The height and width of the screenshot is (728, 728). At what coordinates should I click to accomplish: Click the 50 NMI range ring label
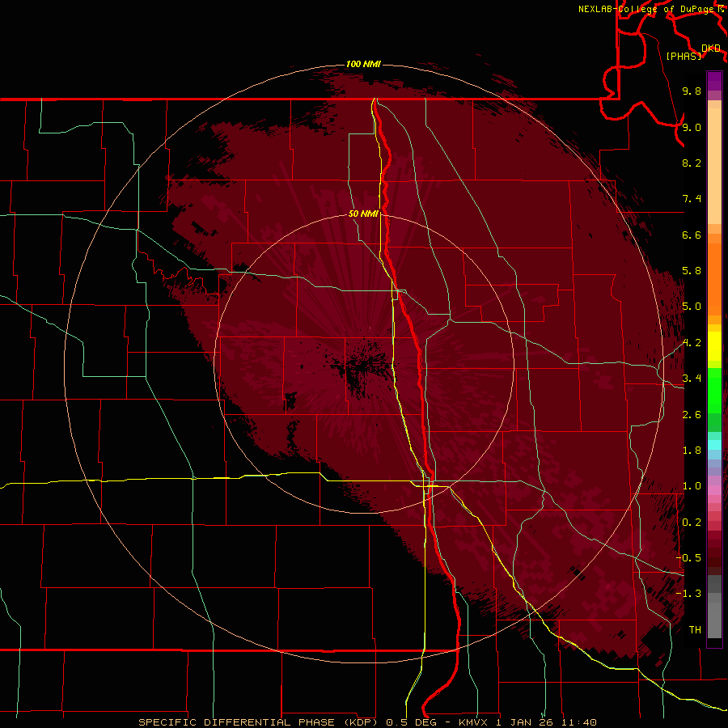[x=363, y=214]
